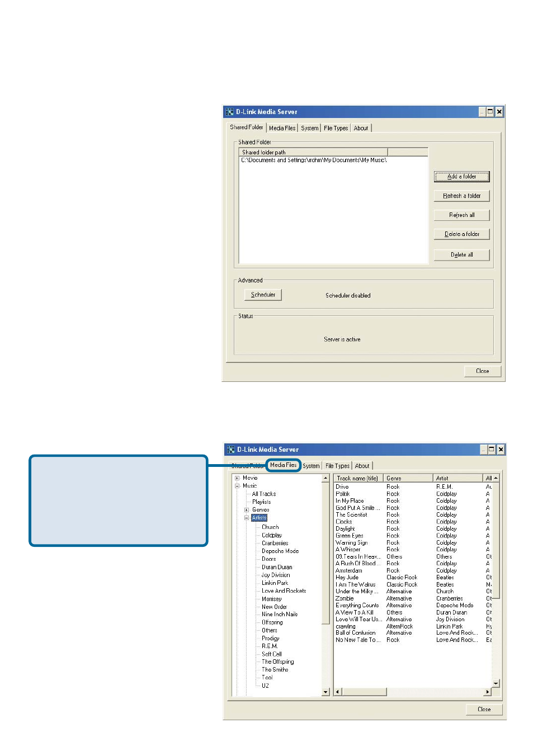Minimize the window showing the artist tree

point(483,450)
